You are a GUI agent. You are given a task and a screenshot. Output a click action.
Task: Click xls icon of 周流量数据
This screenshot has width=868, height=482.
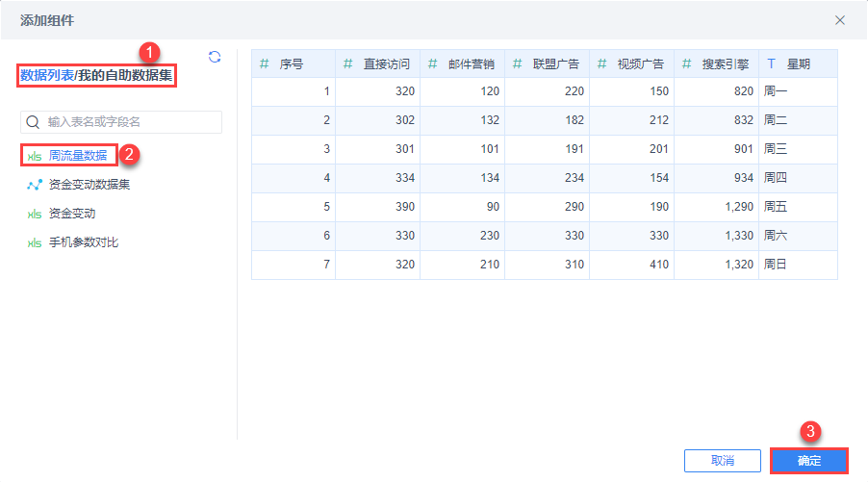35,157
